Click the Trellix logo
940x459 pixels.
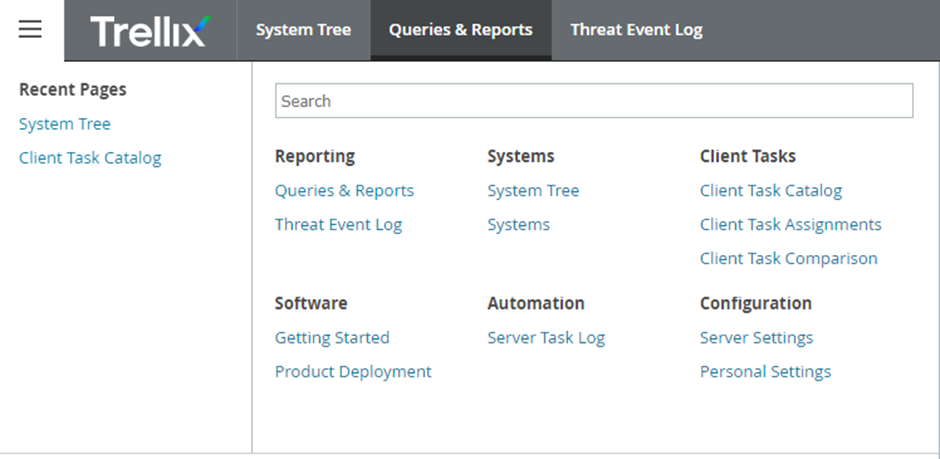click(150, 30)
